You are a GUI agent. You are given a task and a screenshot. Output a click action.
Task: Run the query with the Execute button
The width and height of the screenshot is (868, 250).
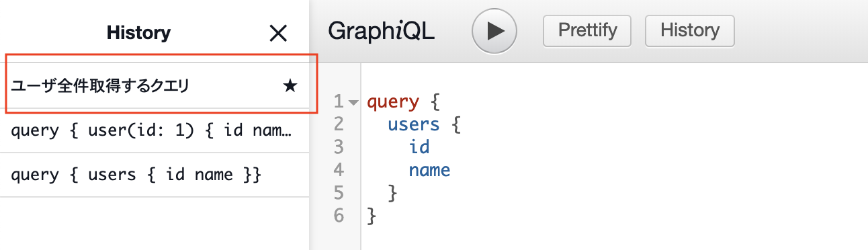tap(494, 30)
